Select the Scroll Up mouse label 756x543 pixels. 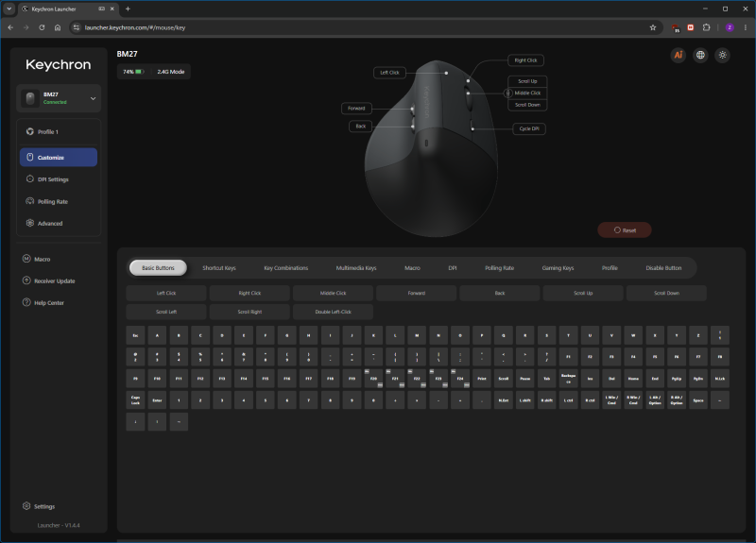(x=527, y=81)
